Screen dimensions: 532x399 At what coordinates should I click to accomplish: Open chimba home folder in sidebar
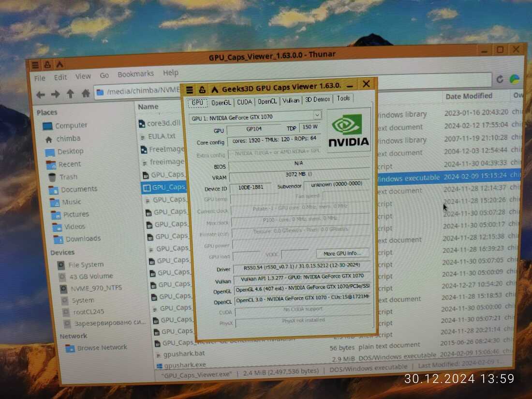[x=63, y=138]
